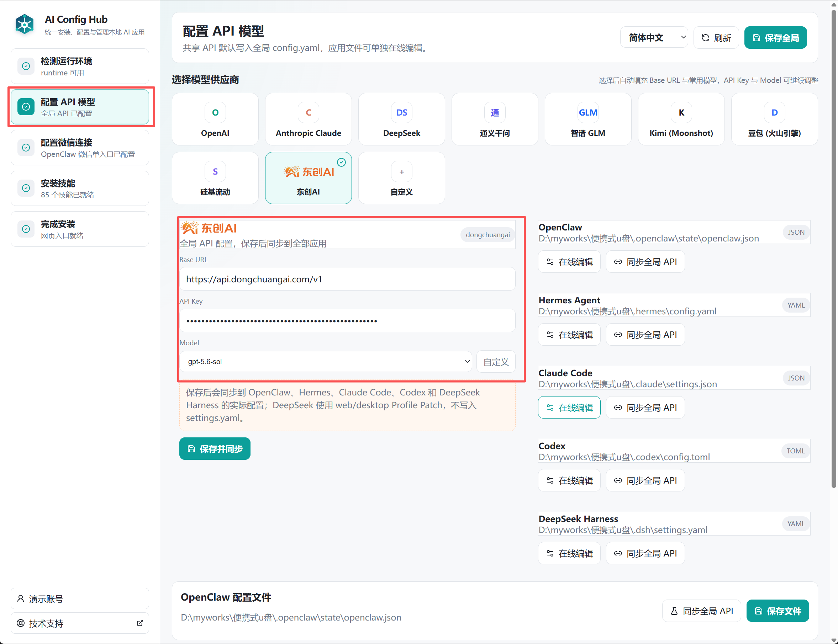838x644 pixels.
Task: Click the save icon in 保存文件 button
Action: 758,611
